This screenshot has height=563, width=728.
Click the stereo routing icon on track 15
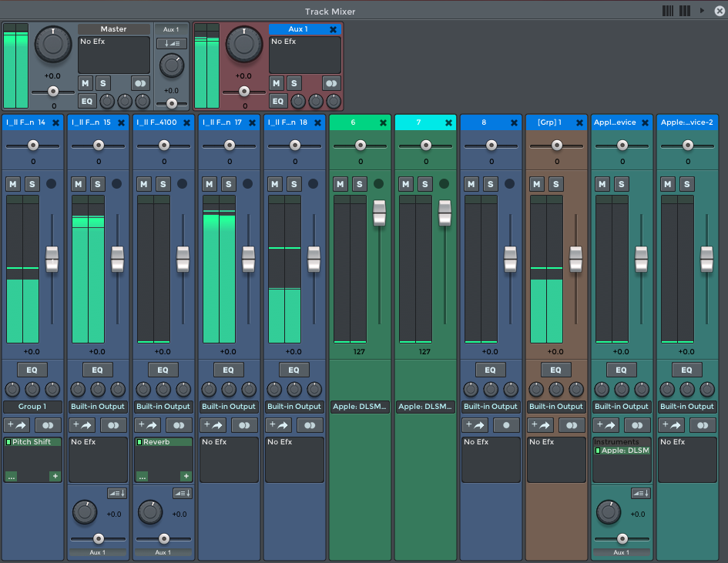113,425
